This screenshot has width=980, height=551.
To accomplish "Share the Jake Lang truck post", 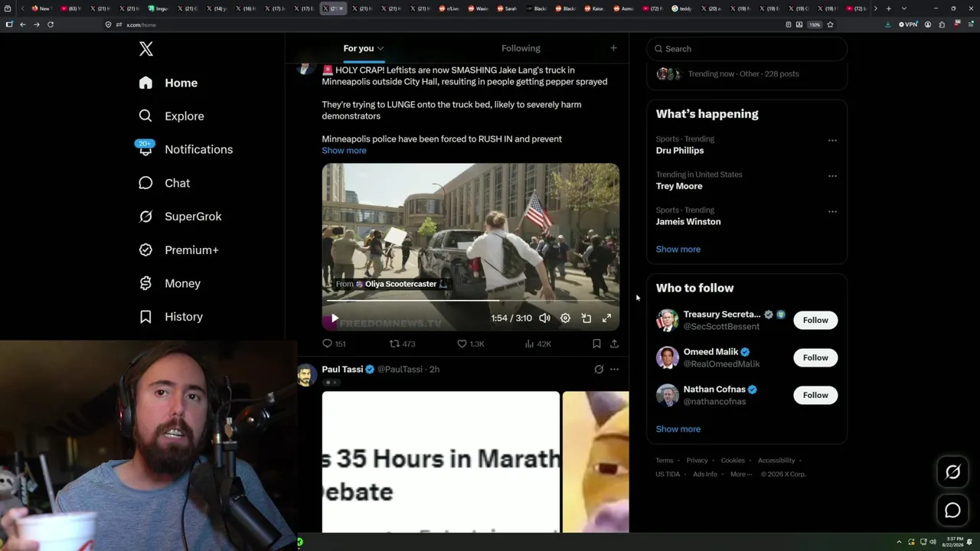I will 614,344.
